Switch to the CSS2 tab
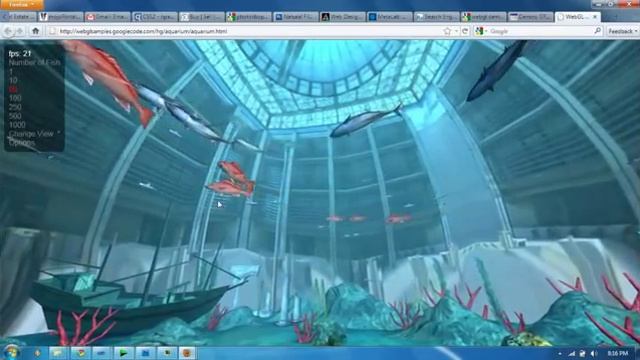 (154, 17)
